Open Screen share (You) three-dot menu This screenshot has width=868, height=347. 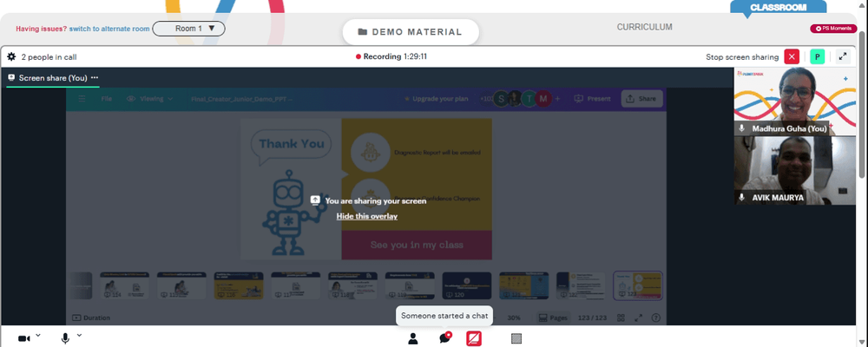(x=95, y=77)
